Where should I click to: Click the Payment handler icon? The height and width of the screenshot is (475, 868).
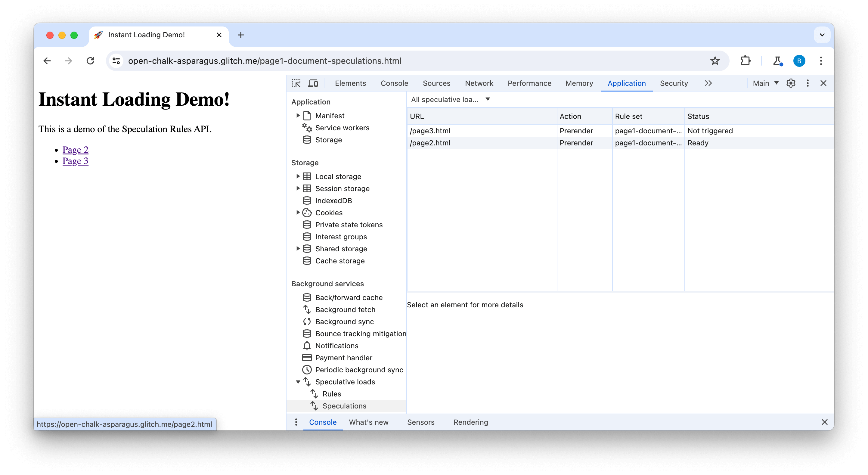click(307, 357)
